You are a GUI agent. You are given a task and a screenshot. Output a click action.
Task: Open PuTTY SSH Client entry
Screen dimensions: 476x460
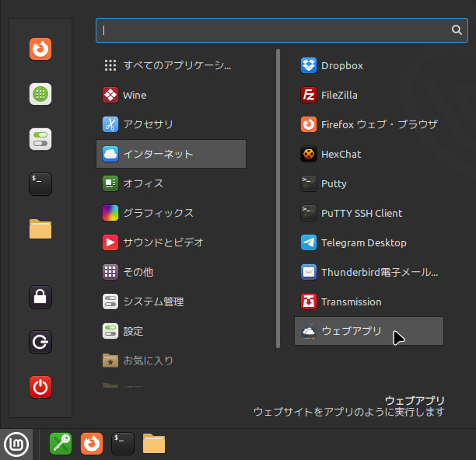(x=369, y=213)
